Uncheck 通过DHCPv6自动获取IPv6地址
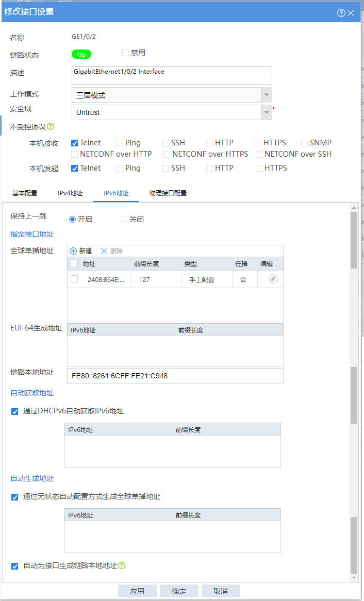Screen dimensions: 364x601 [15, 412]
